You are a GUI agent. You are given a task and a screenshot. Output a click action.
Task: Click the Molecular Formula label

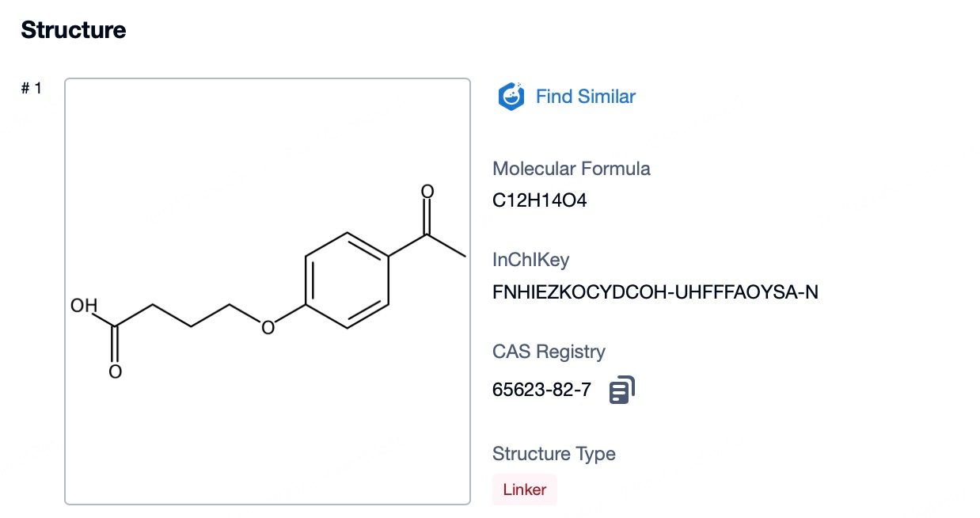point(571,169)
